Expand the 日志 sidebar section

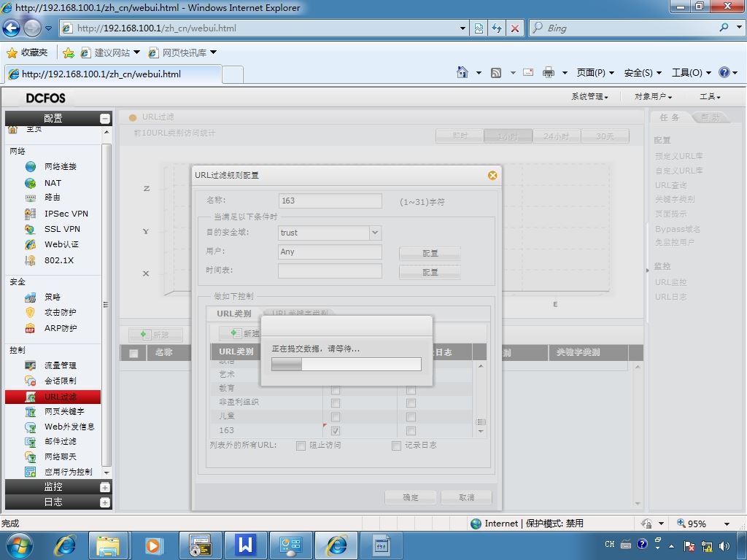tap(105, 502)
